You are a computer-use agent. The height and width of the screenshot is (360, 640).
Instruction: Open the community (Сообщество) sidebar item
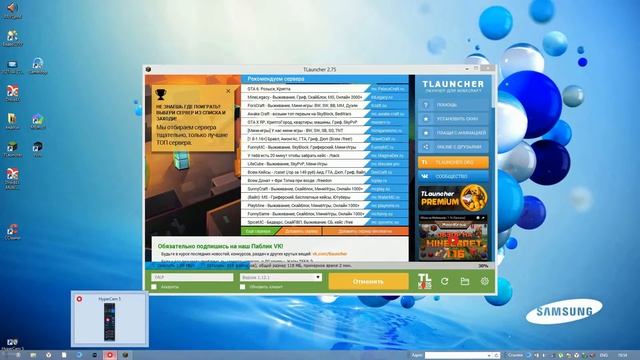tap(453, 176)
